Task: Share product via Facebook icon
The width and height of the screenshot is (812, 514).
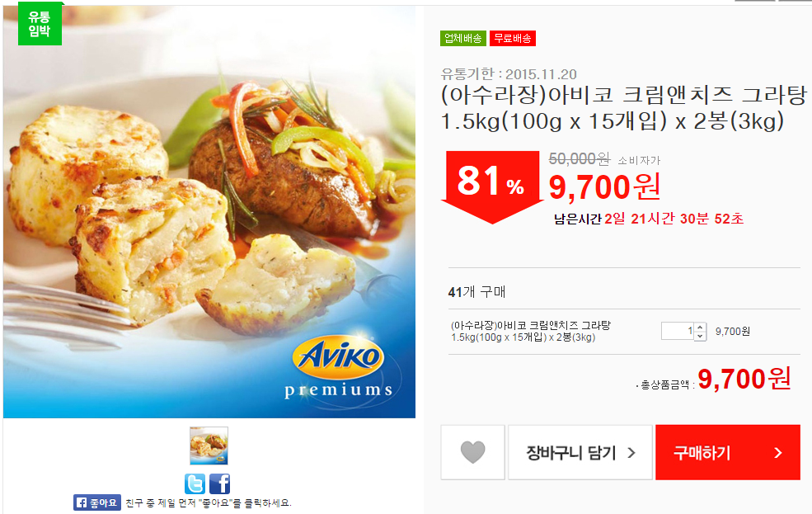Action: (x=219, y=484)
